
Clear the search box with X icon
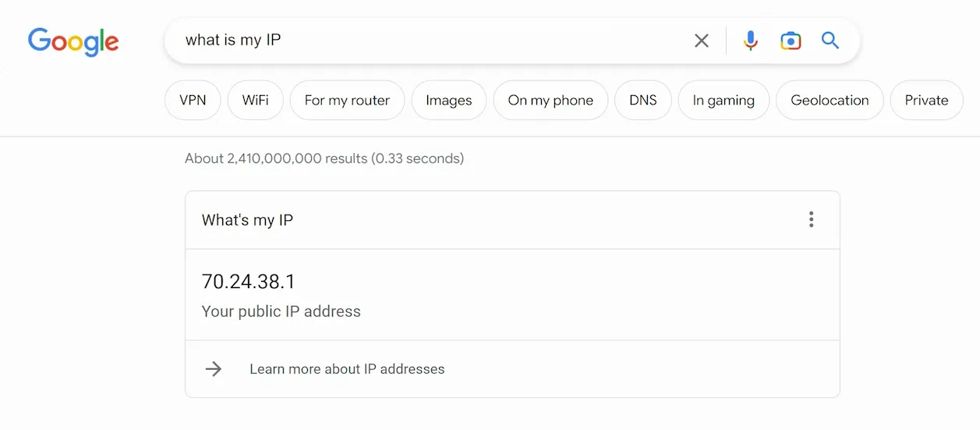tap(702, 41)
